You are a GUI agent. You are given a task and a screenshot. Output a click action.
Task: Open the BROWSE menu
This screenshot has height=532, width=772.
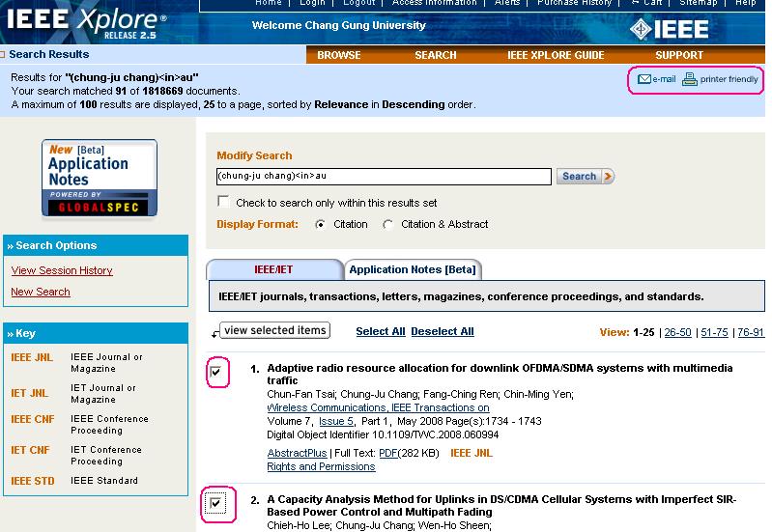pos(339,55)
